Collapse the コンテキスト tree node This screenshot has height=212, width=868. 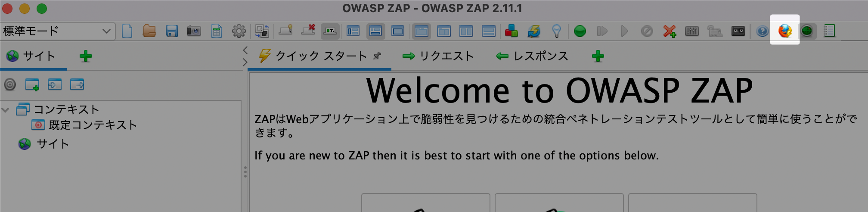point(6,109)
